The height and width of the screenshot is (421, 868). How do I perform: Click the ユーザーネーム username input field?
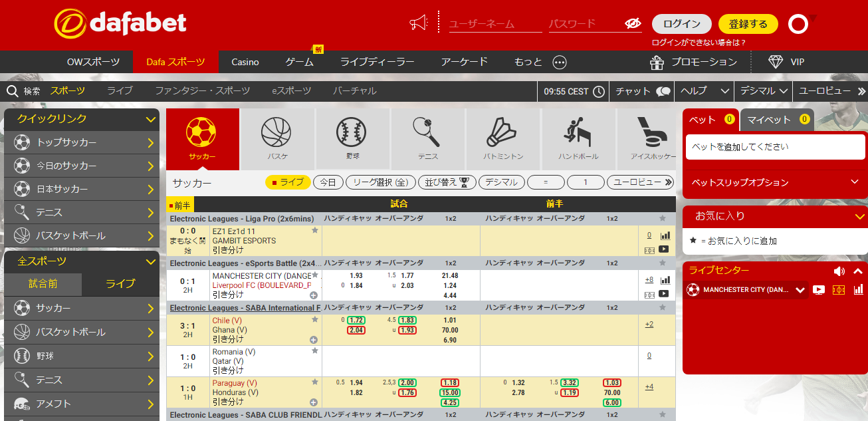(495, 24)
